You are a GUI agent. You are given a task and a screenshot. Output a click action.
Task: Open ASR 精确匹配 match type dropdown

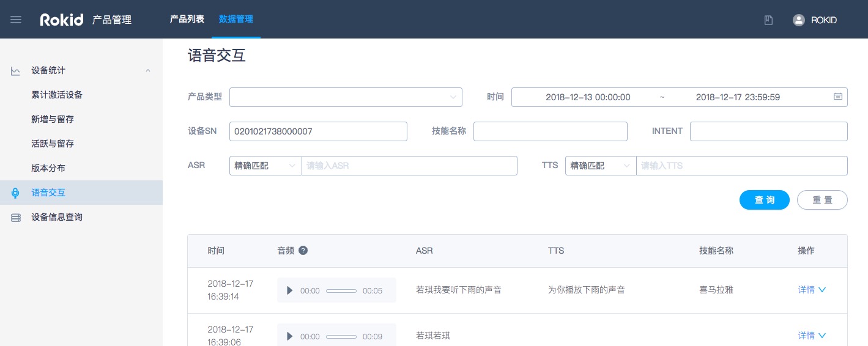(265, 166)
